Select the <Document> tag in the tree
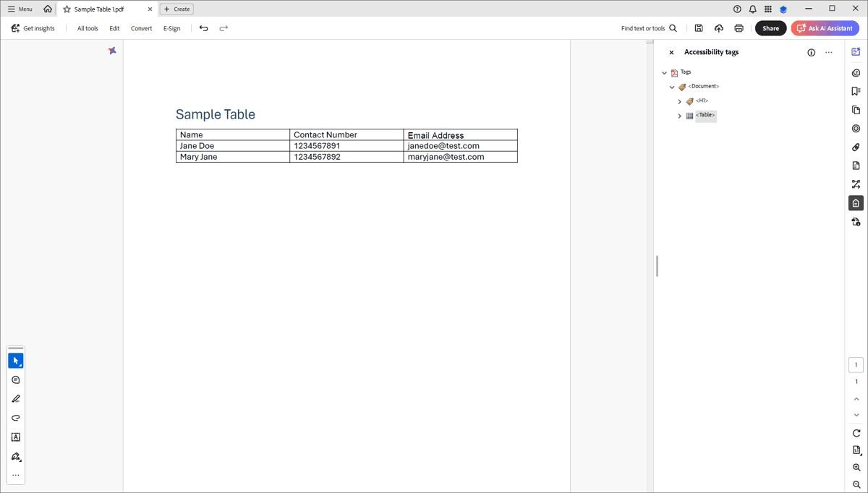This screenshot has height=493, width=868. [703, 87]
